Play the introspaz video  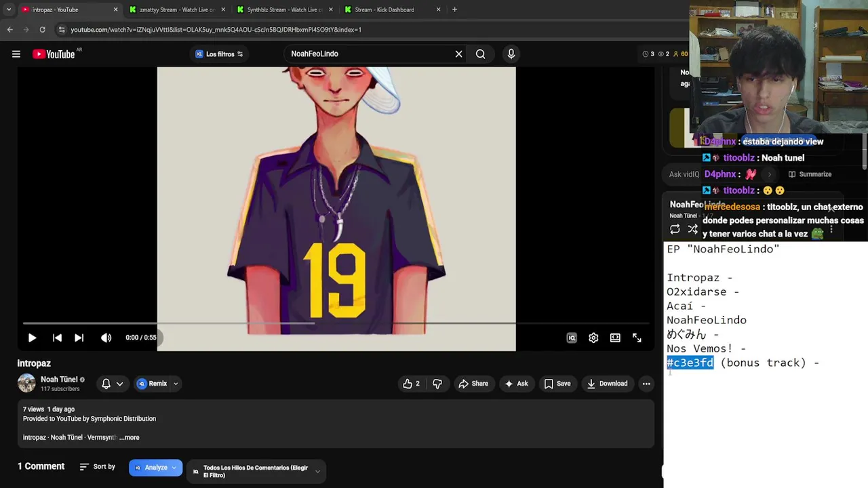pyautogui.click(x=32, y=338)
